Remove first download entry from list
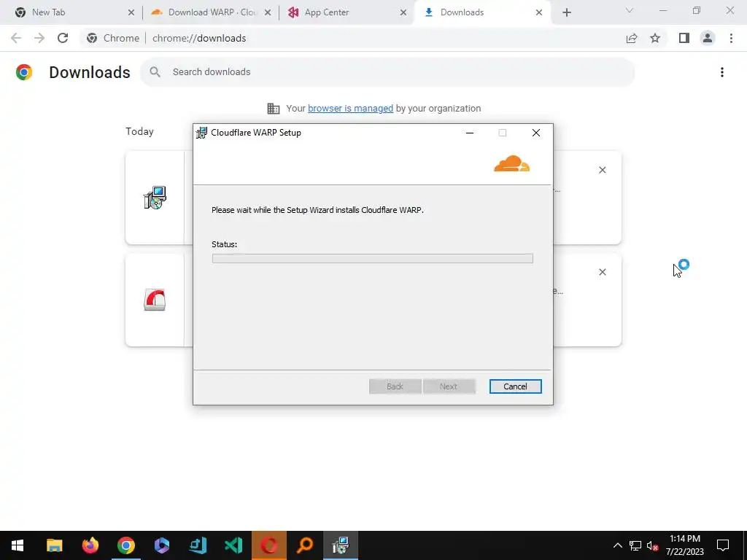 pyautogui.click(x=602, y=170)
